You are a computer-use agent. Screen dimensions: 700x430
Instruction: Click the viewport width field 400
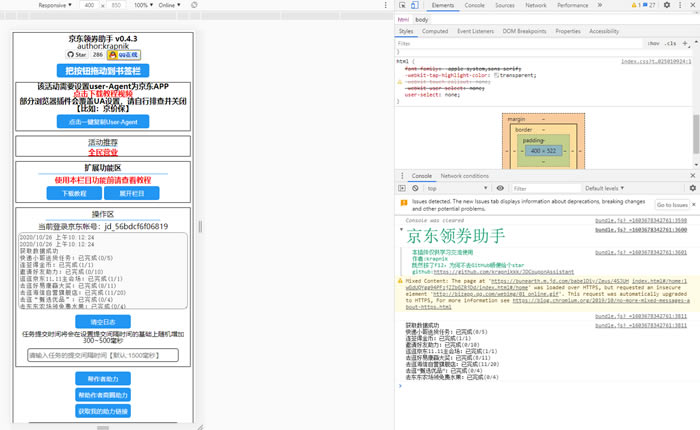click(x=89, y=5)
